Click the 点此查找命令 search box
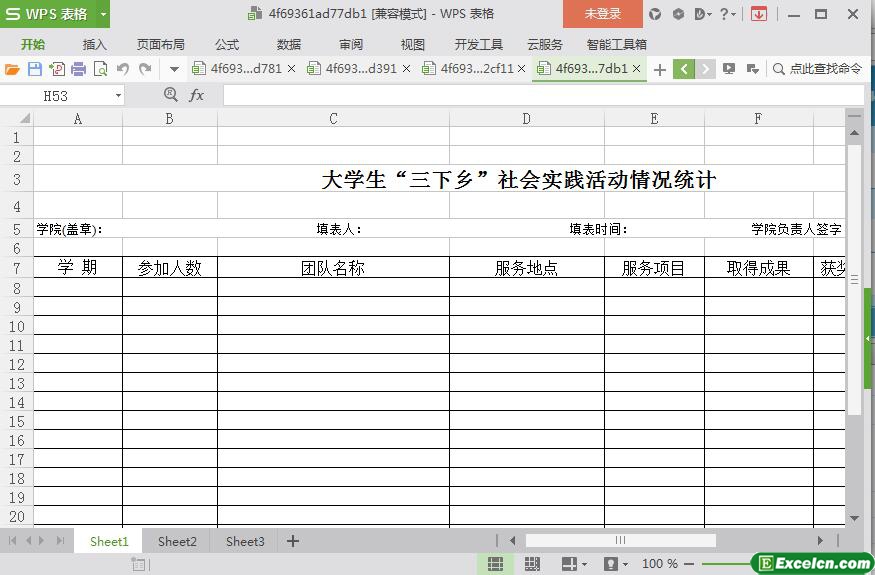 (x=818, y=69)
